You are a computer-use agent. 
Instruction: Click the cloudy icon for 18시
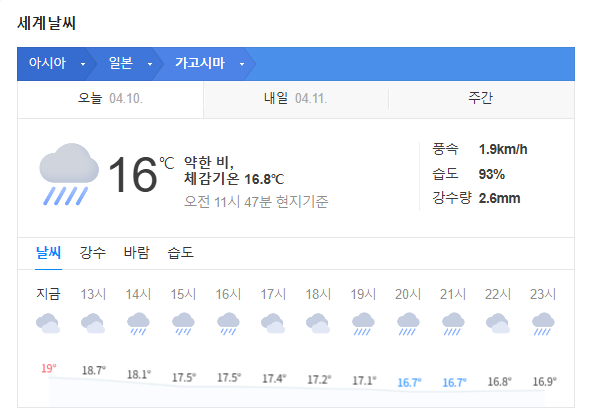(x=318, y=323)
